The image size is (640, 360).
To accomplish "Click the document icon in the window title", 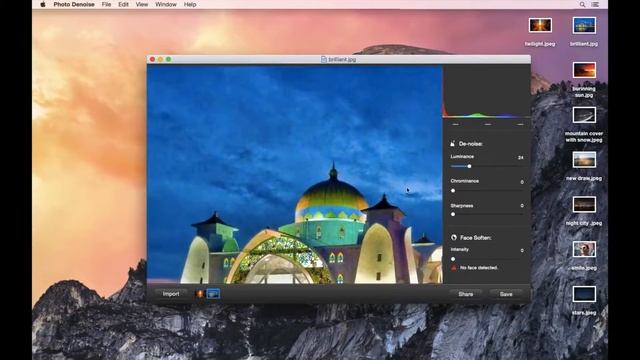I will click(x=324, y=60).
